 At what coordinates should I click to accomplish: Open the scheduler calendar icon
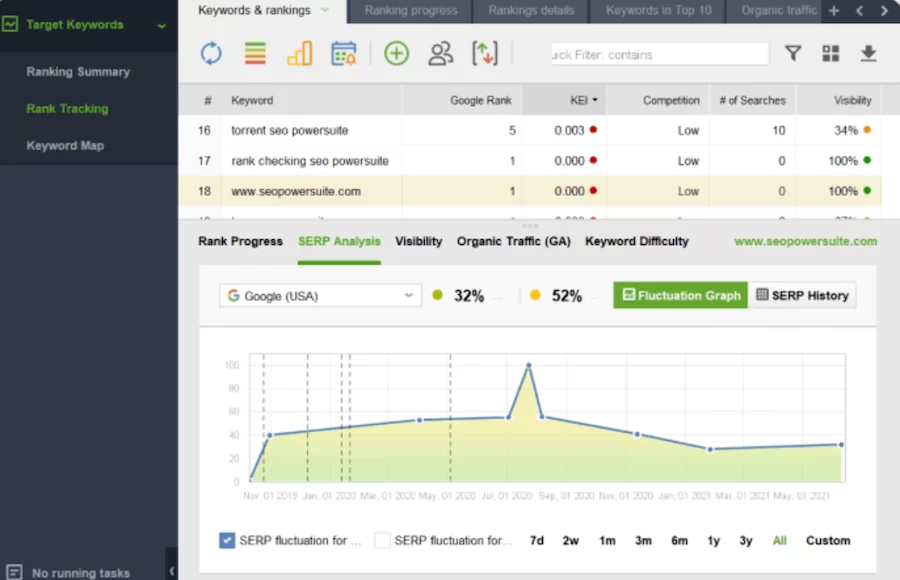[344, 53]
